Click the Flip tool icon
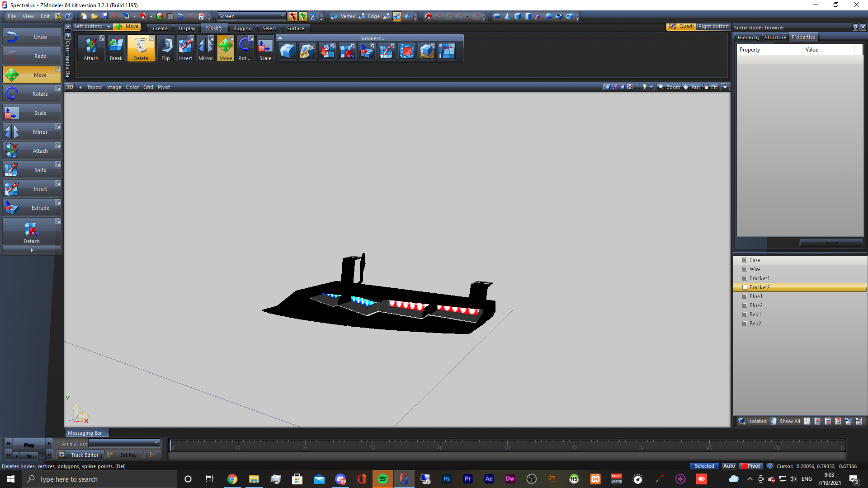Image resolution: width=868 pixels, height=488 pixels. (x=165, y=49)
